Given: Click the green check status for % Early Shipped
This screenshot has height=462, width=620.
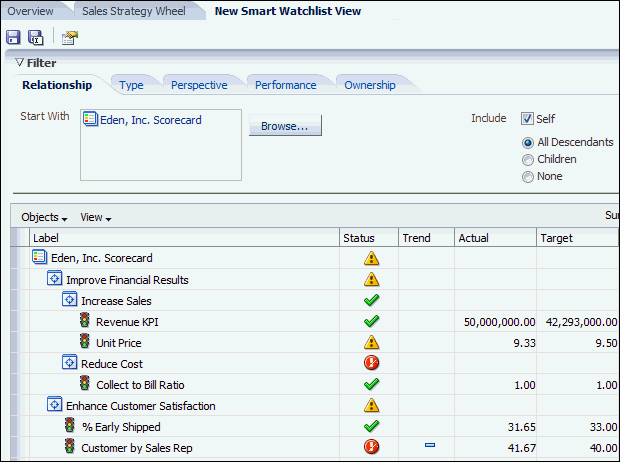Looking at the screenshot, I should click(371, 426).
